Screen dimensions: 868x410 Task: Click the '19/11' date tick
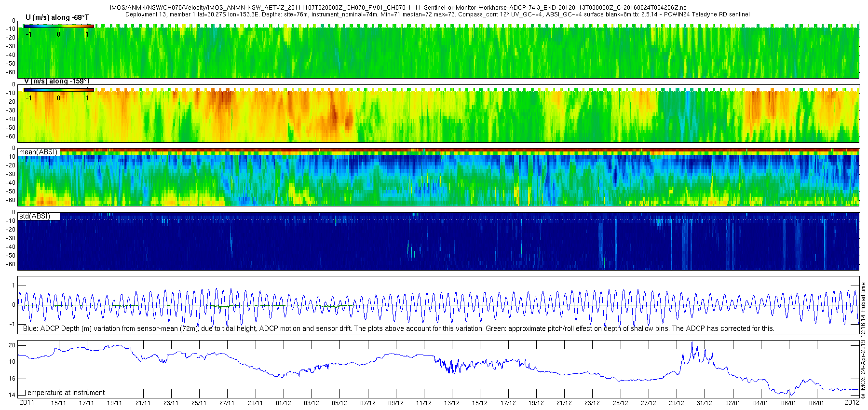[x=114, y=403]
